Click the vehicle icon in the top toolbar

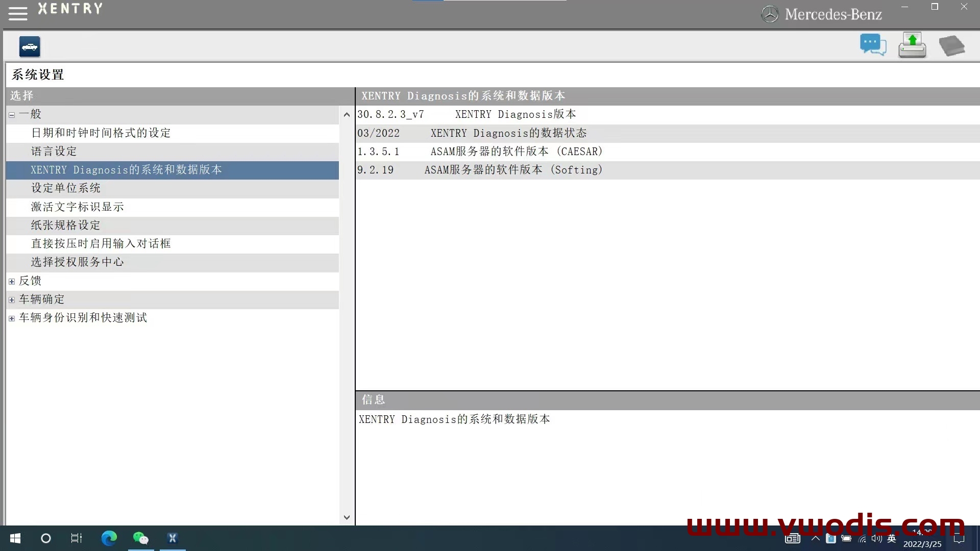[x=30, y=46]
